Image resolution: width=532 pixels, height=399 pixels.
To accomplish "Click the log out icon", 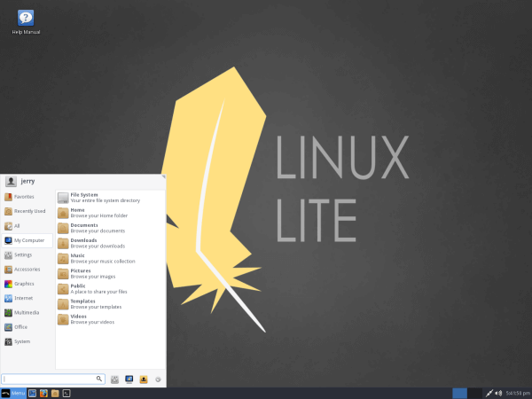I will [158, 379].
